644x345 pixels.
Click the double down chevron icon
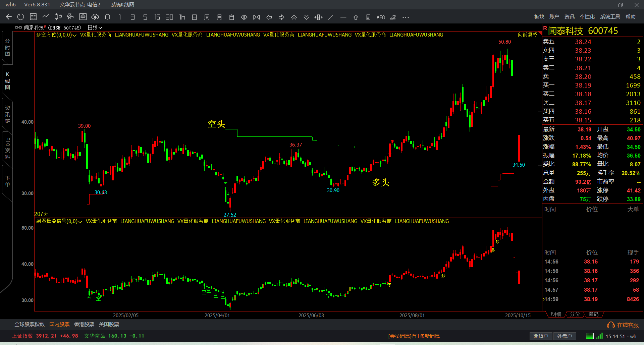coord(306,17)
